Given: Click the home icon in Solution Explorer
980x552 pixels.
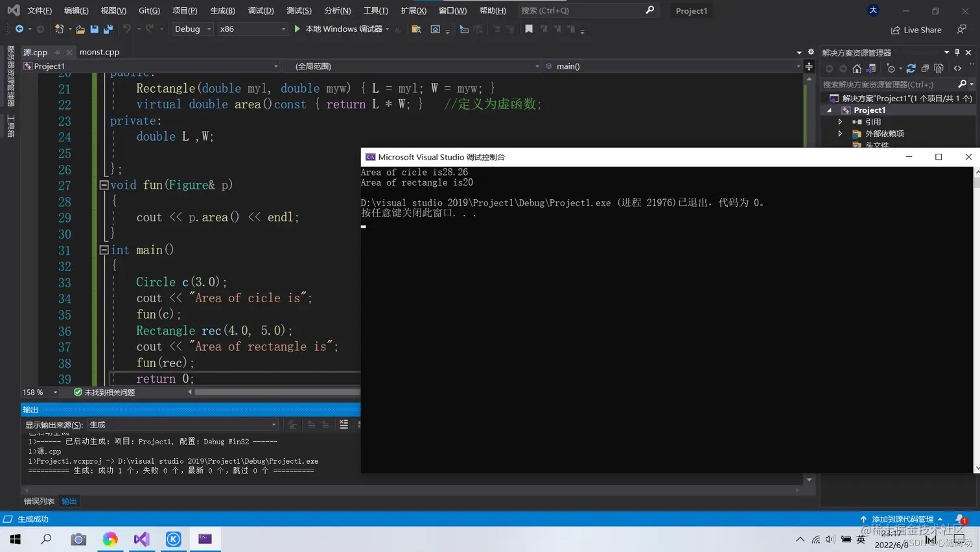Looking at the screenshot, I should [x=857, y=68].
